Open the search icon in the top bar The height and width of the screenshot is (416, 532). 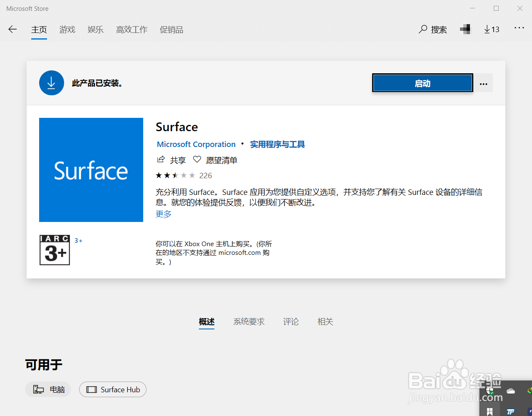coord(423,30)
